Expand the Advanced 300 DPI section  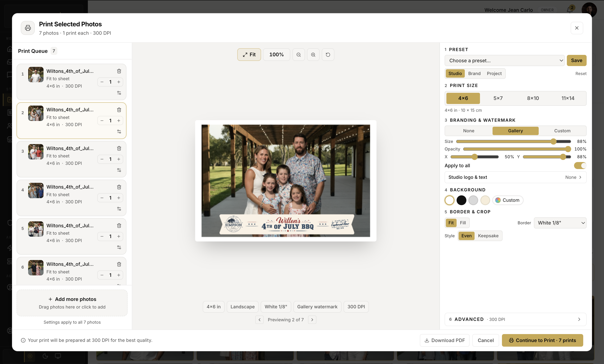click(x=516, y=319)
